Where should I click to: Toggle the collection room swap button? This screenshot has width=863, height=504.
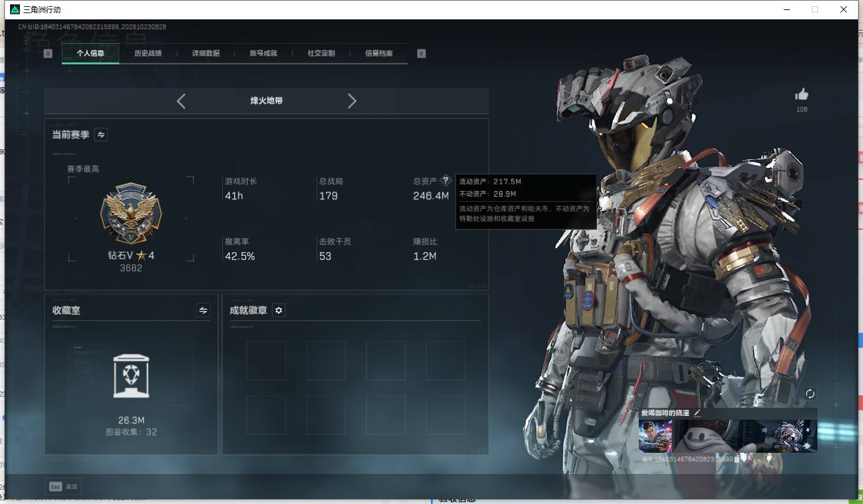coord(203,310)
